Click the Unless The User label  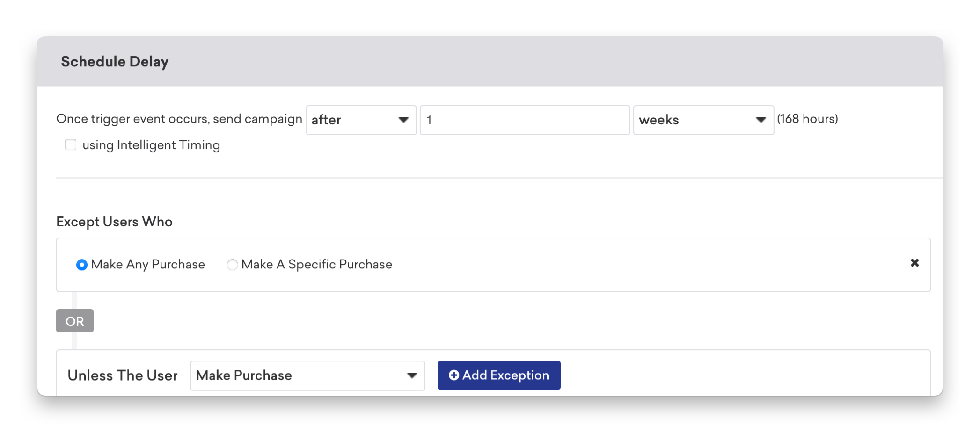(123, 375)
